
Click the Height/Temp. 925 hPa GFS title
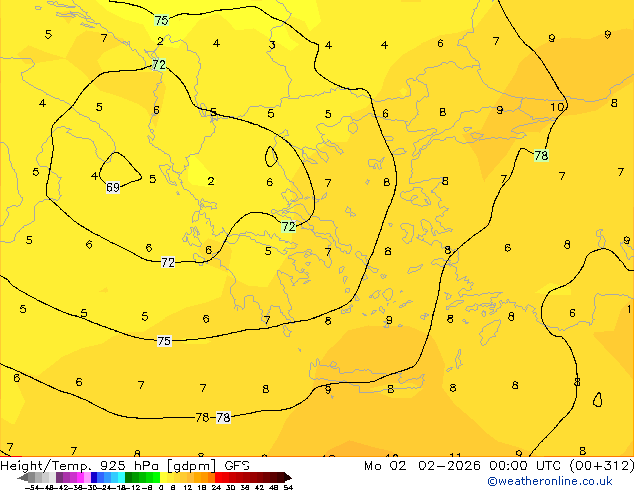[x=125, y=466]
